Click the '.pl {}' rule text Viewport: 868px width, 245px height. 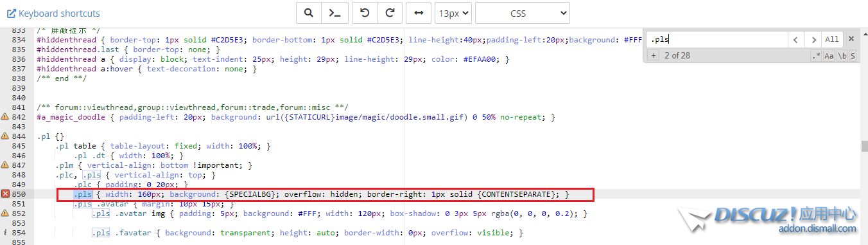tap(51, 136)
